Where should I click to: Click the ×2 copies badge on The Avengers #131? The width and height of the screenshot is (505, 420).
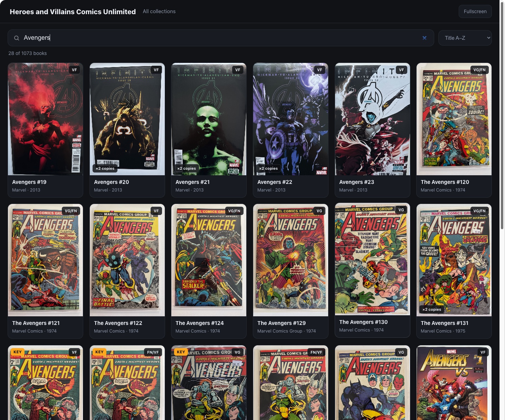(x=432, y=310)
